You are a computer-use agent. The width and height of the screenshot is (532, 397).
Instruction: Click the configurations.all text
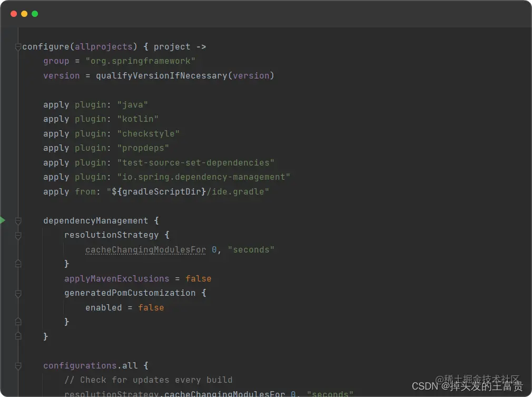pos(90,366)
